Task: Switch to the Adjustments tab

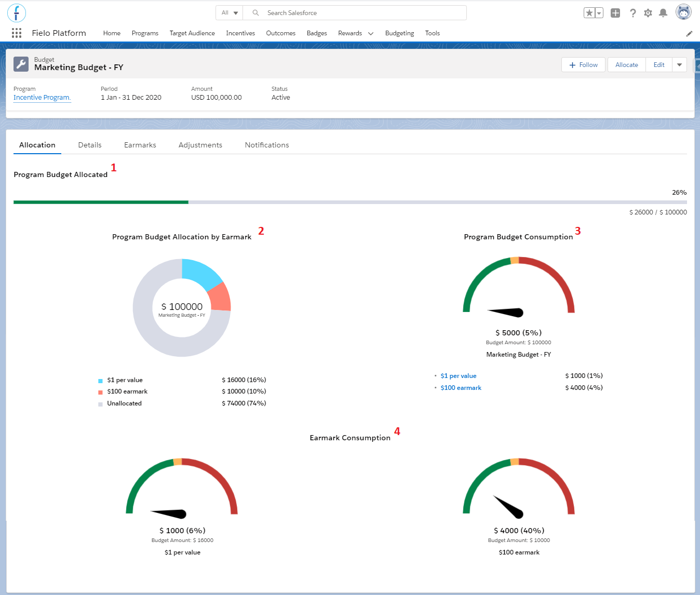Action: 200,145
